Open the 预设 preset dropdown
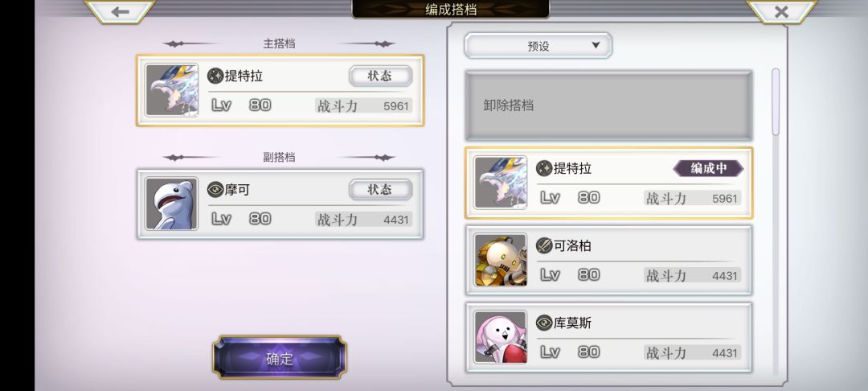868x391 pixels. 538,45
